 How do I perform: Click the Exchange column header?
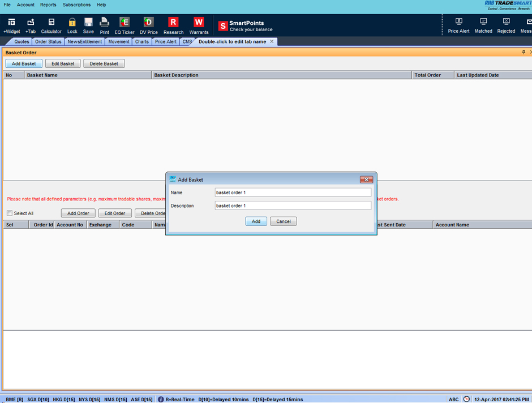pos(103,225)
